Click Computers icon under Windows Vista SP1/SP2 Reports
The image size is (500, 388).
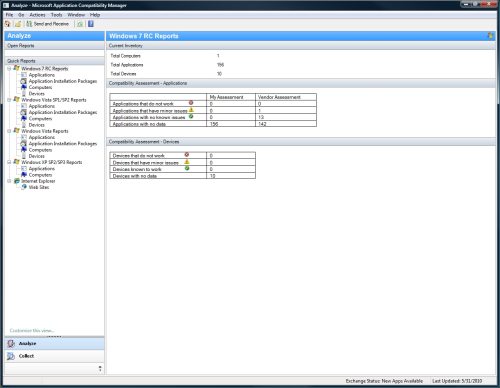coord(24,119)
